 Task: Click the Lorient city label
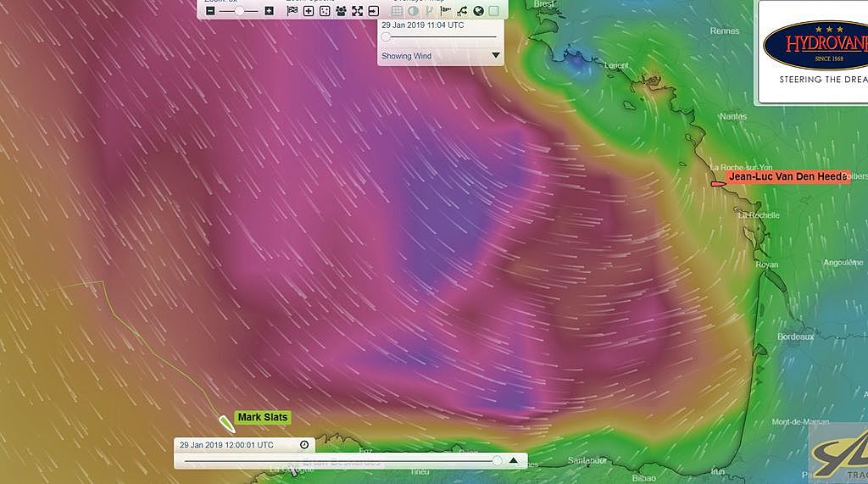(x=616, y=65)
